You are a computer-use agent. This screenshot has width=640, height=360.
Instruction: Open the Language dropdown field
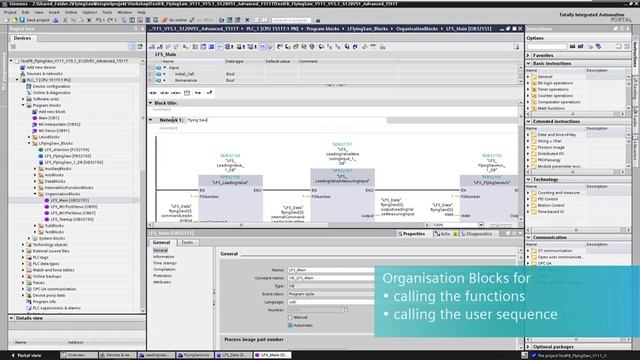(x=331, y=302)
